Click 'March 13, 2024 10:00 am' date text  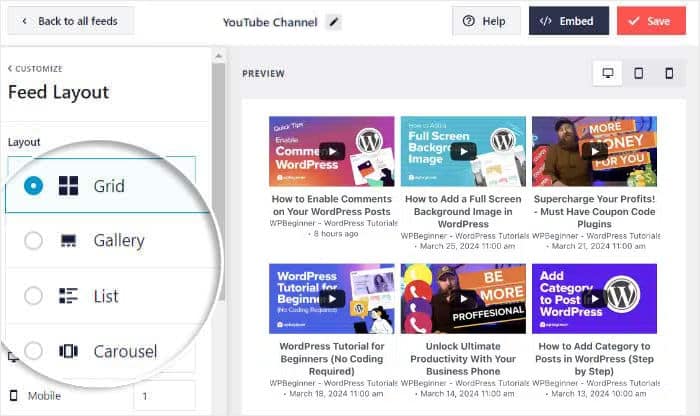599,394
